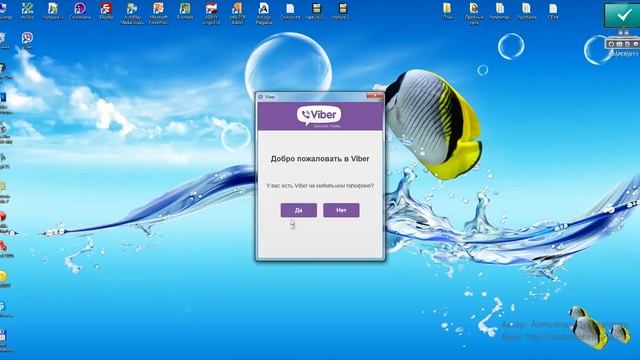
Task: Click first round icon on Kaspersky gadget bar
Action: point(611,44)
